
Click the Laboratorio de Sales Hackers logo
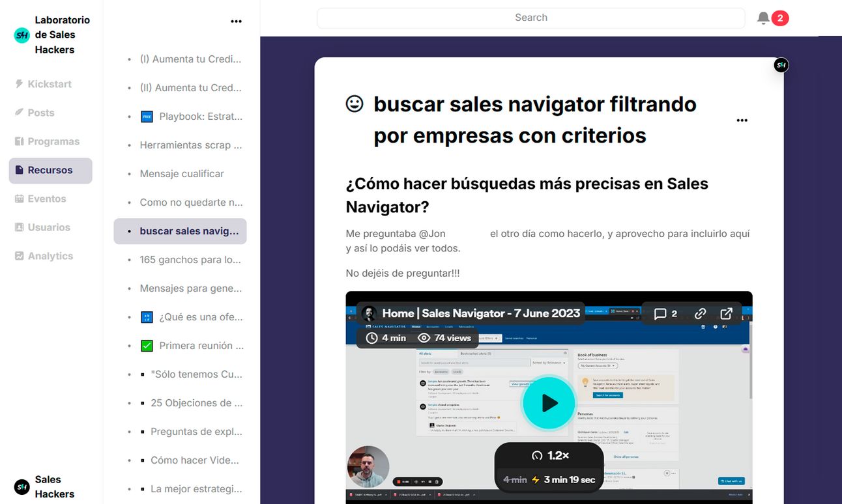[x=22, y=35]
